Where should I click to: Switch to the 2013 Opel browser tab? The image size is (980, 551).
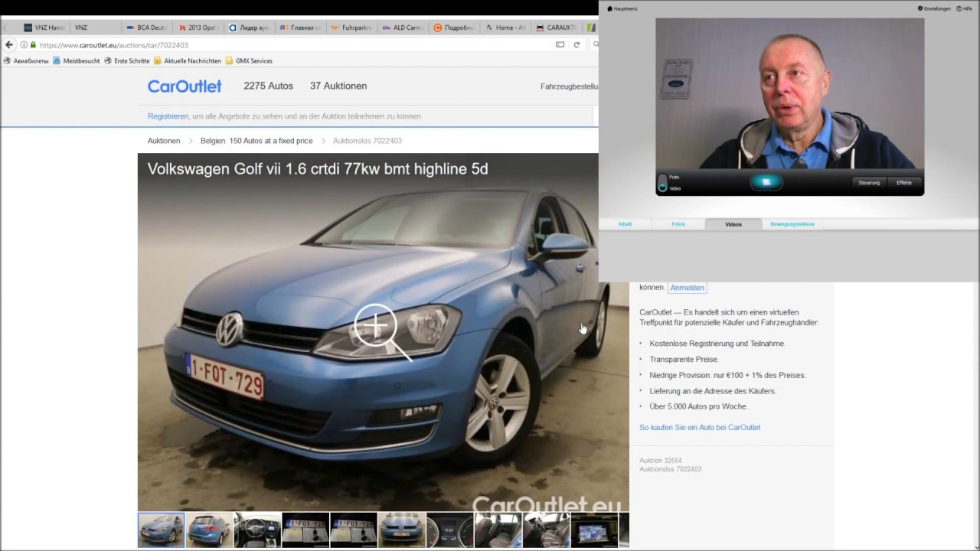coord(198,28)
